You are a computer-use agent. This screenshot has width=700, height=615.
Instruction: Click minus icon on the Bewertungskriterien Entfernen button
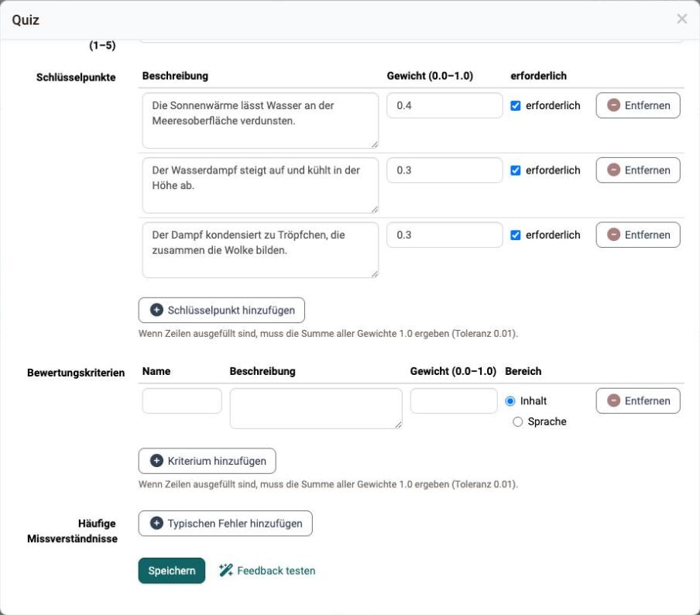pos(613,400)
